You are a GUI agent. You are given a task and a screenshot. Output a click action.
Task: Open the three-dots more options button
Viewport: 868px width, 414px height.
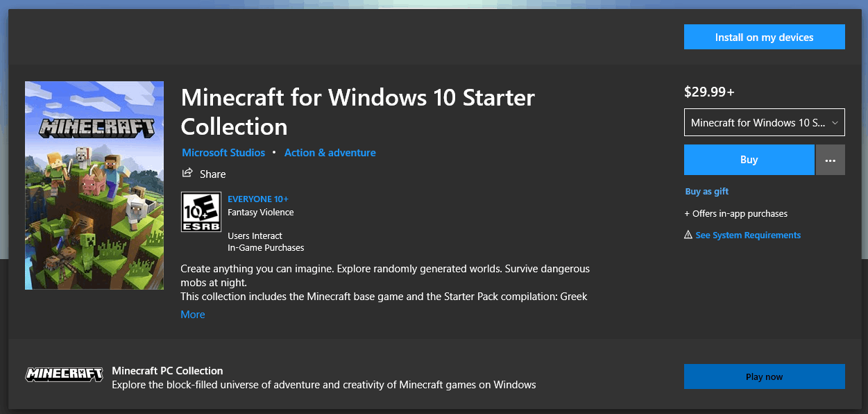pos(831,160)
